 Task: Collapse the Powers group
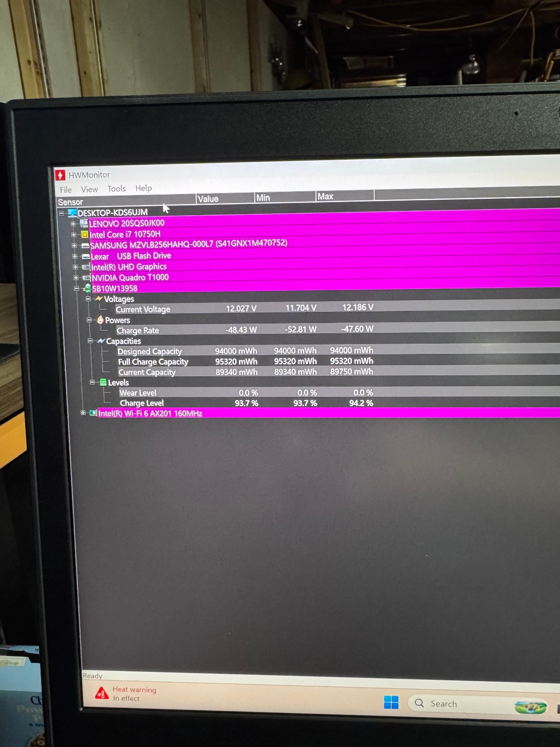pos(89,320)
